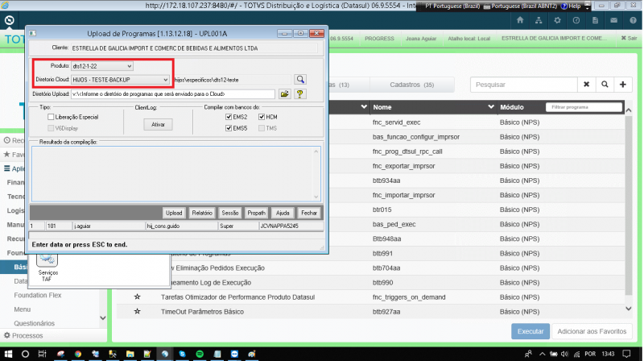Open Spotify from the taskbar

click(200, 354)
